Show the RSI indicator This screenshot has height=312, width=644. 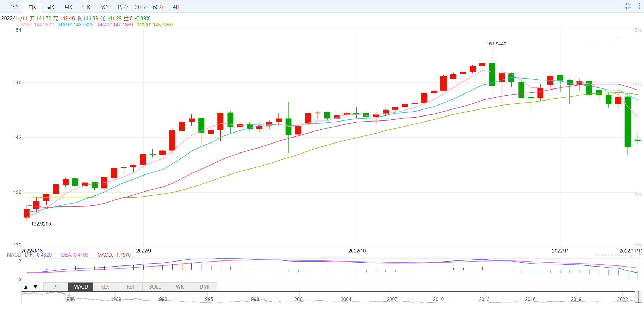click(x=130, y=287)
